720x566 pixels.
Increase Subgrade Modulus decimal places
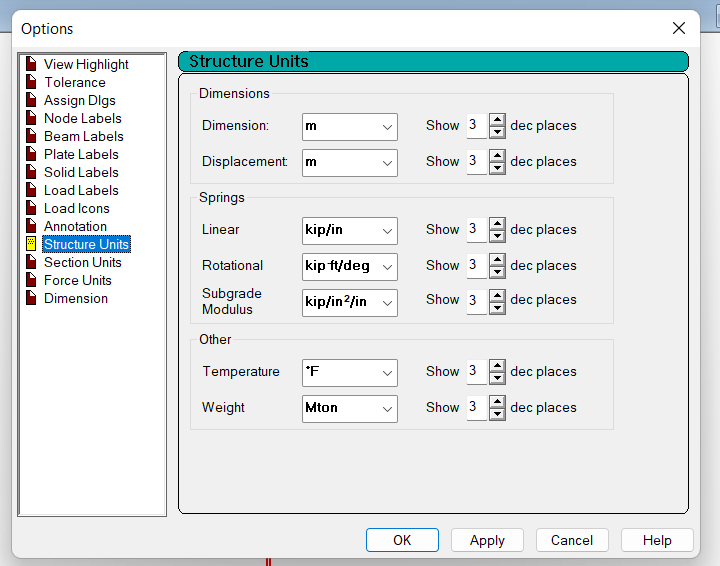497,295
